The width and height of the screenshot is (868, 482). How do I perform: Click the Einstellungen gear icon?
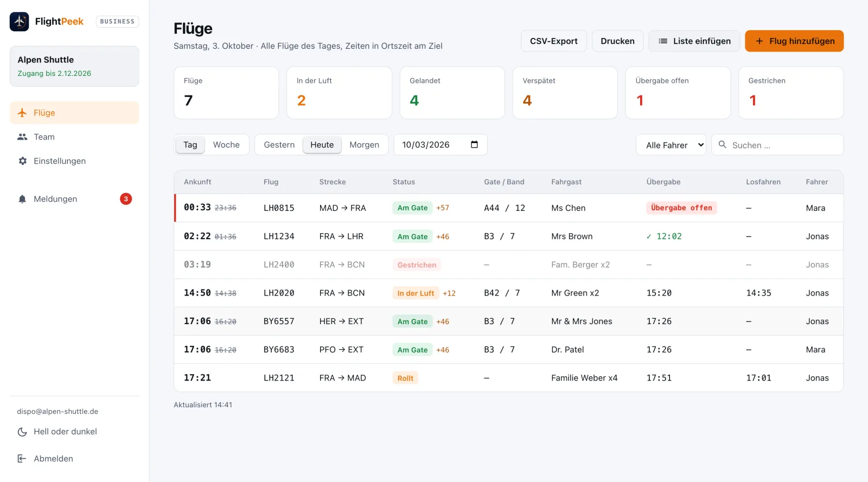click(22, 161)
